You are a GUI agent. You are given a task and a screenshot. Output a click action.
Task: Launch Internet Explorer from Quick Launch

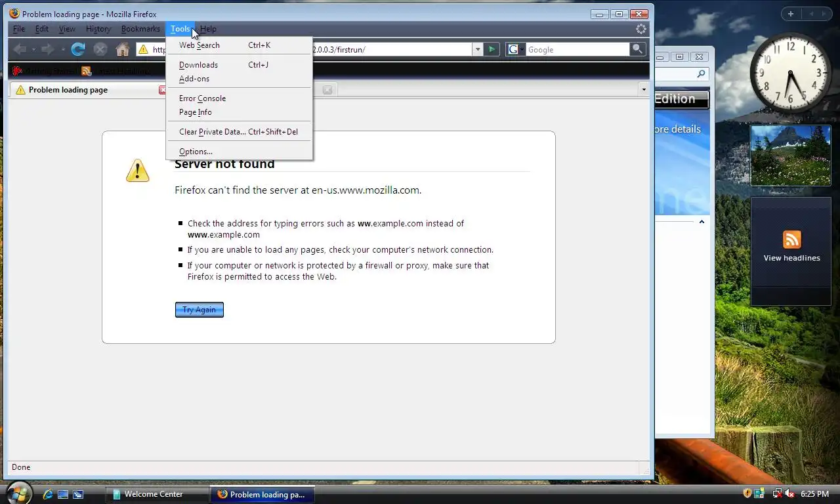click(48, 494)
